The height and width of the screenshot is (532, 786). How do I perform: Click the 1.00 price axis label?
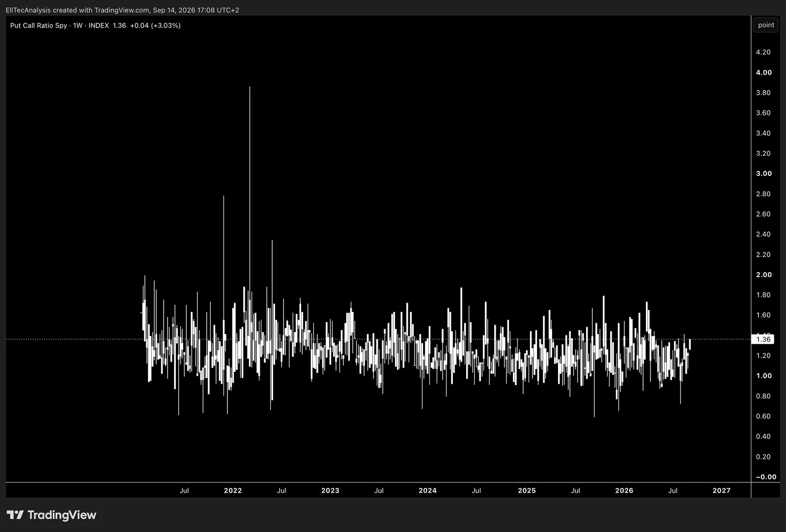(x=764, y=376)
